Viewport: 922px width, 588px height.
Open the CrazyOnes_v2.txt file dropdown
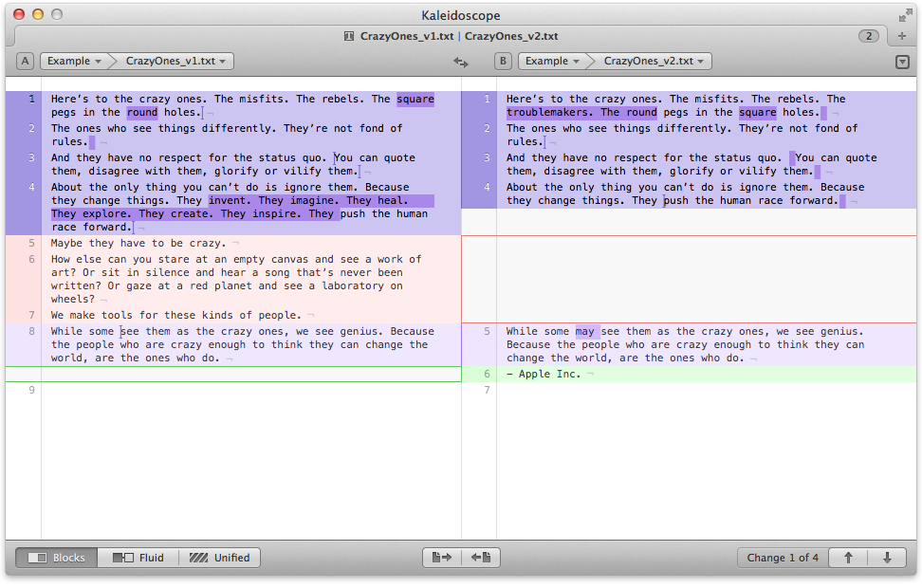[654, 61]
